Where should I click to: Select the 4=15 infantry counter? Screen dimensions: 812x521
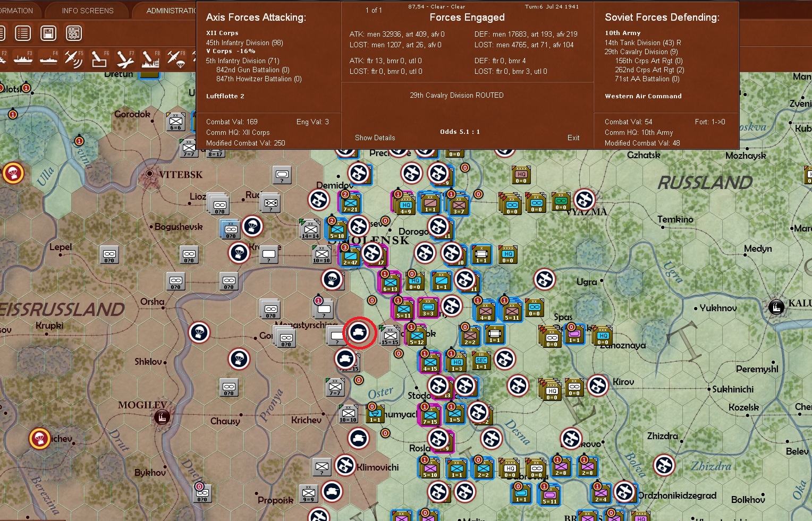click(430, 362)
